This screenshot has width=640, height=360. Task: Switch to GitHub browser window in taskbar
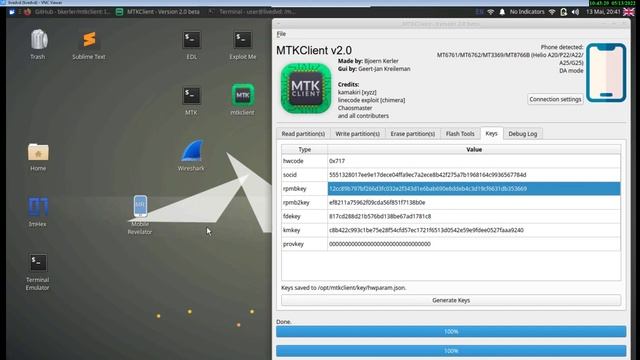67,12
